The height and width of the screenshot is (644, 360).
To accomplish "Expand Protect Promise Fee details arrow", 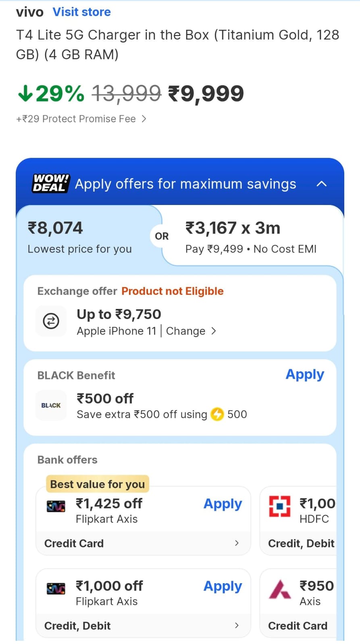I will (144, 119).
